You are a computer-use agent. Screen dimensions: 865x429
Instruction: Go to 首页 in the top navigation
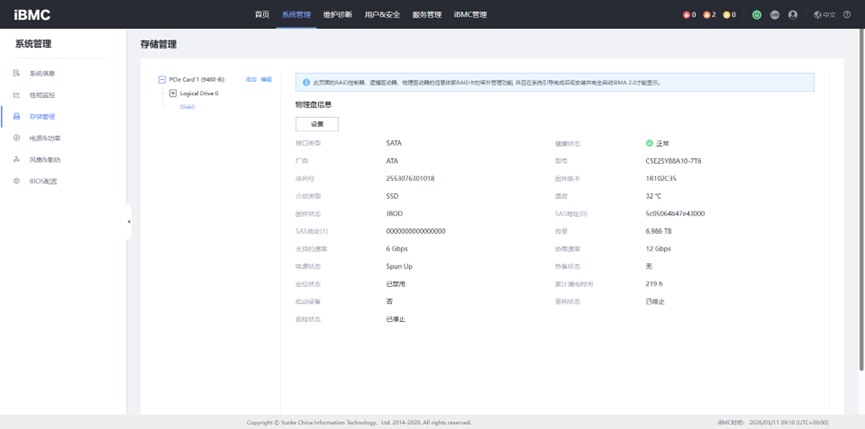click(262, 15)
